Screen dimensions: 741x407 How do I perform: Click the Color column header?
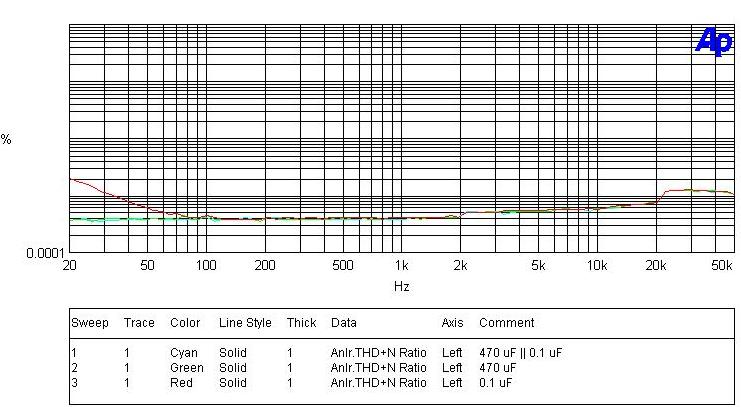point(185,323)
